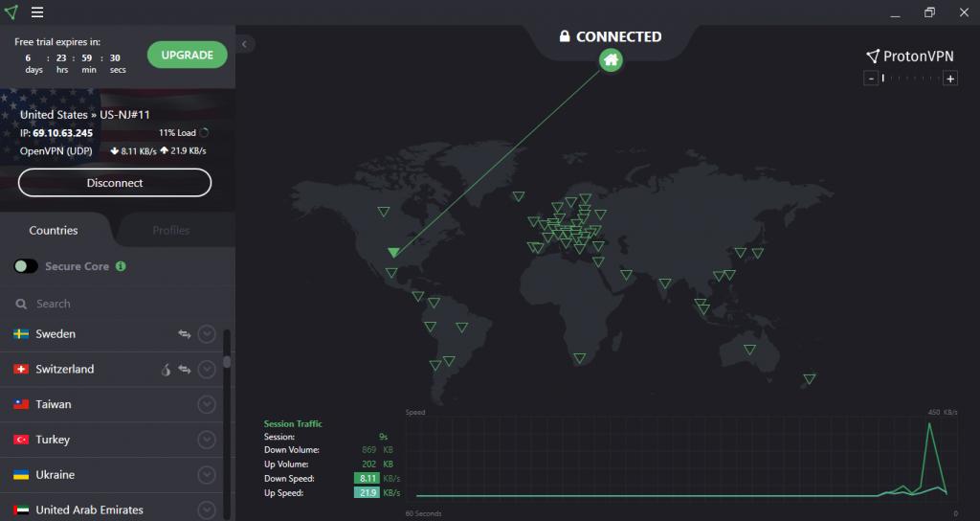The image size is (980, 521).
Task: Select the India server marker on map
Action: (x=665, y=283)
